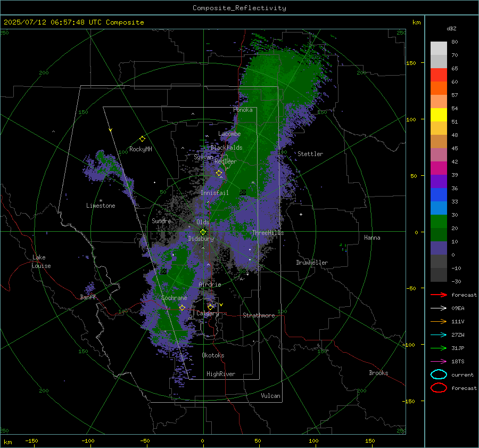The image size is (479, 448).
Task: Click the HighRiver city label
Action: [x=221, y=374]
